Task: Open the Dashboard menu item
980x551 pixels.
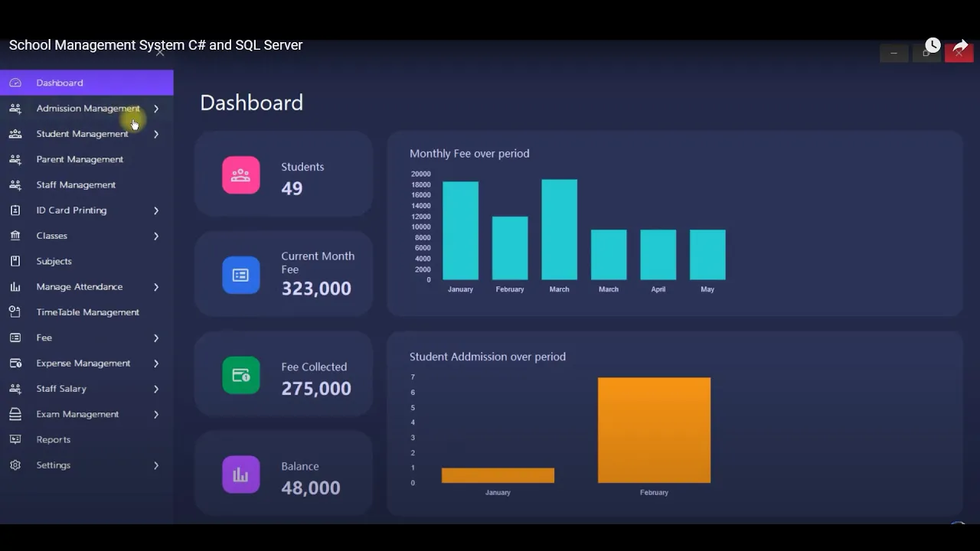Action: click(87, 83)
